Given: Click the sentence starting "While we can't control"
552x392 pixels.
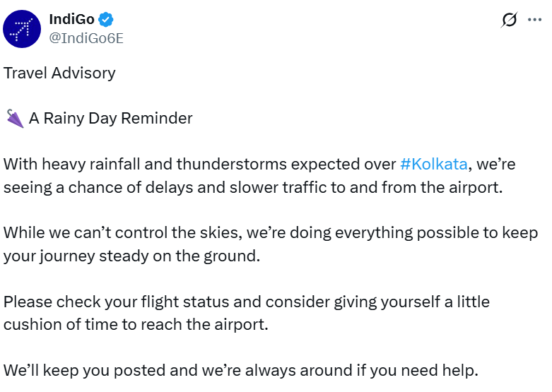Looking at the screenshot, I should [x=141, y=232].
